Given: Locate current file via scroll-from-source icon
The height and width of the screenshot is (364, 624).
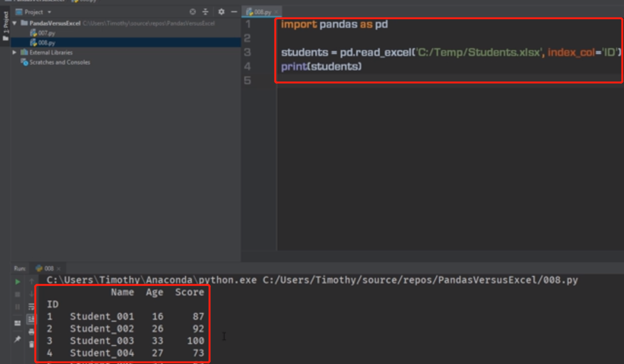Looking at the screenshot, I should (x=193, y=12).
